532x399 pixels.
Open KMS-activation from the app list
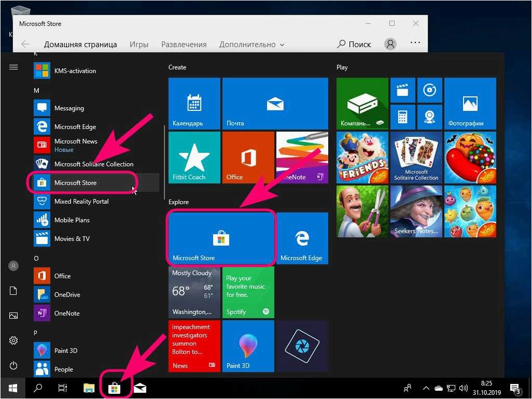pyautogui.click(x=96, y=71)
